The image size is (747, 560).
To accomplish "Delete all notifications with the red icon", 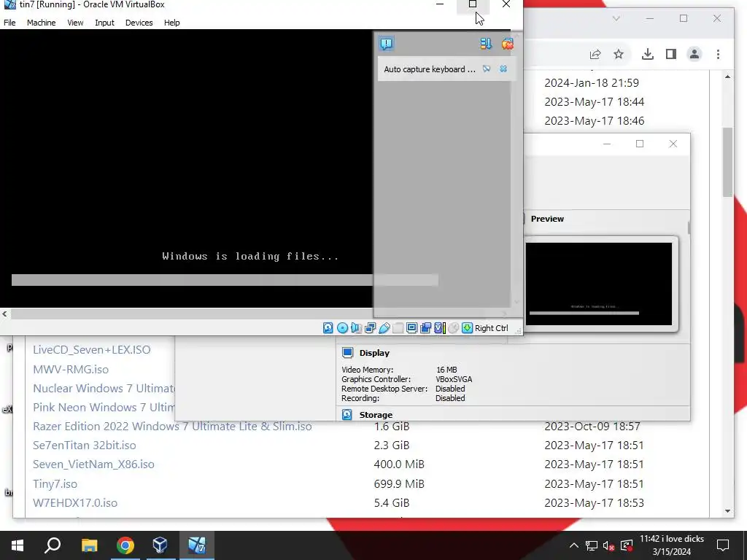I will pyautogui.click(x=508, y=44).
